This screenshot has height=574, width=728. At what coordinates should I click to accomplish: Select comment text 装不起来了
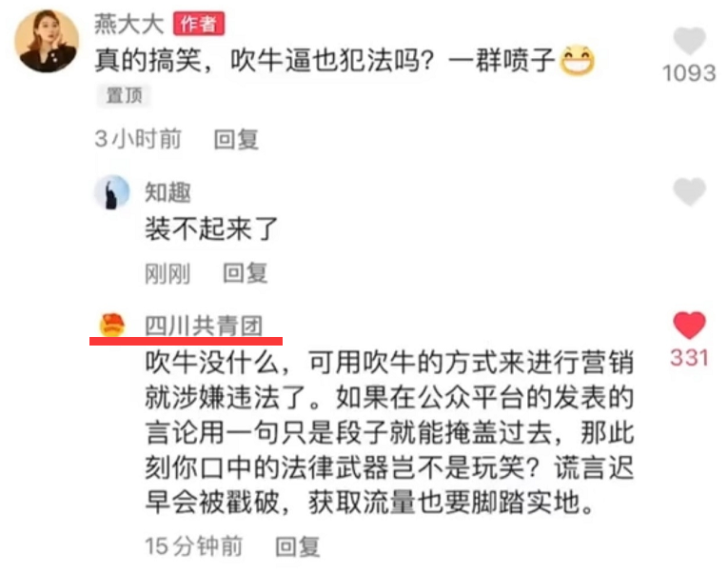click(x=211, y=229)
